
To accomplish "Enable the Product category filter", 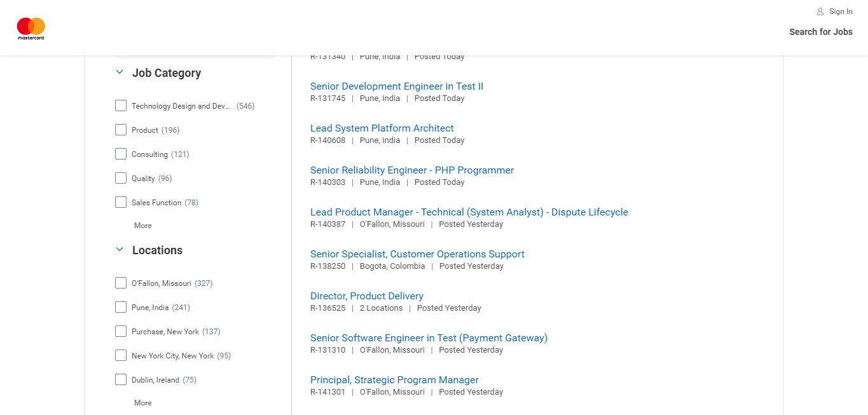I will [121, 130].
